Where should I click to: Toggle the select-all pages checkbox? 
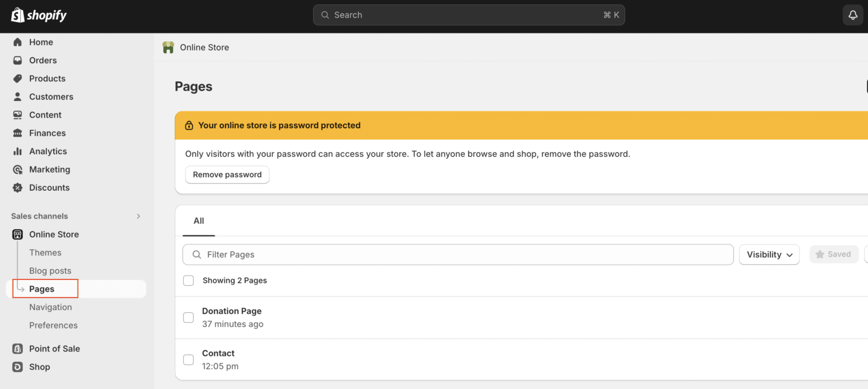pos(189,281)
